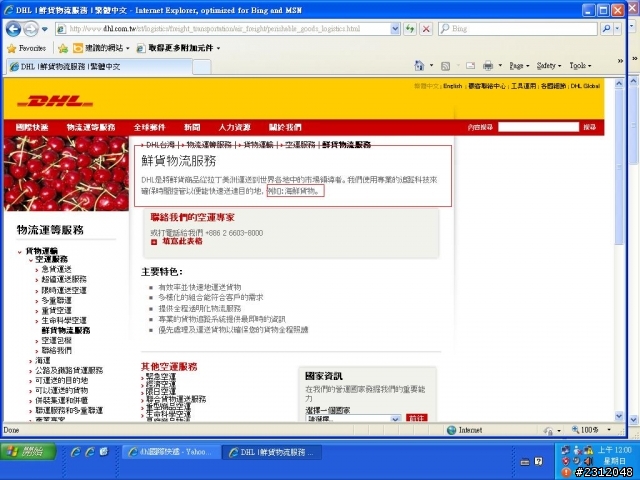The width and height of the screenshot is (640, 480).
Task: Click the Print toolbar icon
Action: coord(488,66)
